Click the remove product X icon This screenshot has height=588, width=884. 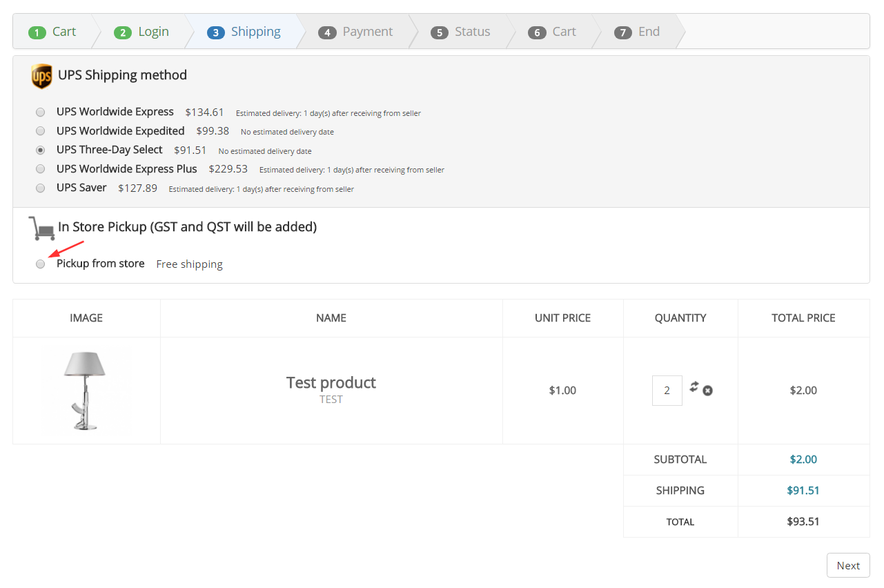(707, 391)
